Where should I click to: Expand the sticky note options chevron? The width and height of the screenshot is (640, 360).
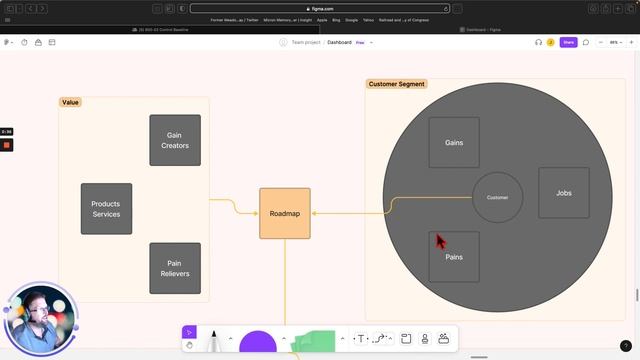342,338
